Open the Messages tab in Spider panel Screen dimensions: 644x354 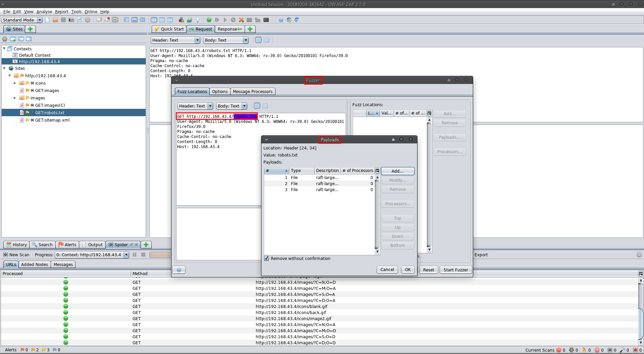pos(63,264)
